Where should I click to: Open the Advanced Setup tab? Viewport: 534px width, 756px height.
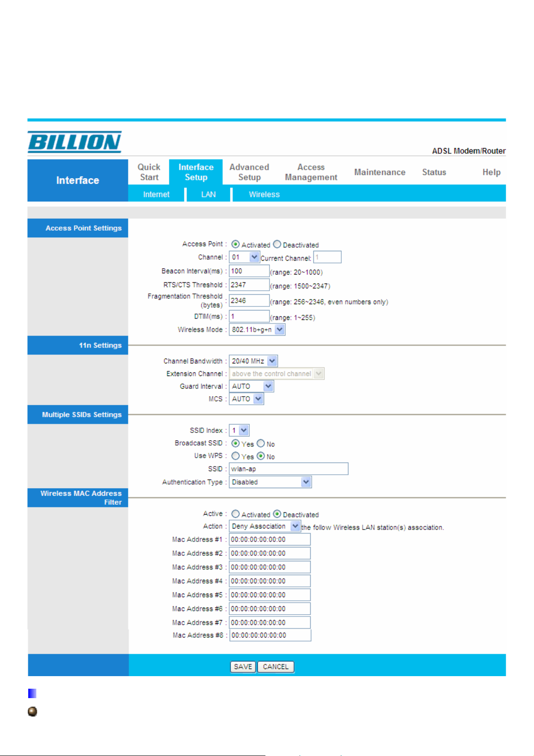pyautogui.click(x=249, y=172)
